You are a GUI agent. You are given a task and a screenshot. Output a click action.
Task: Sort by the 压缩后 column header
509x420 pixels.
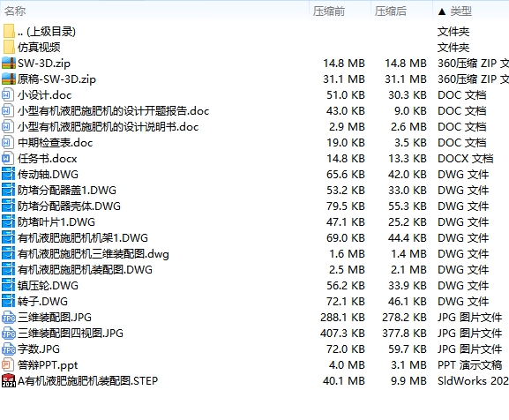click(390, 11)
